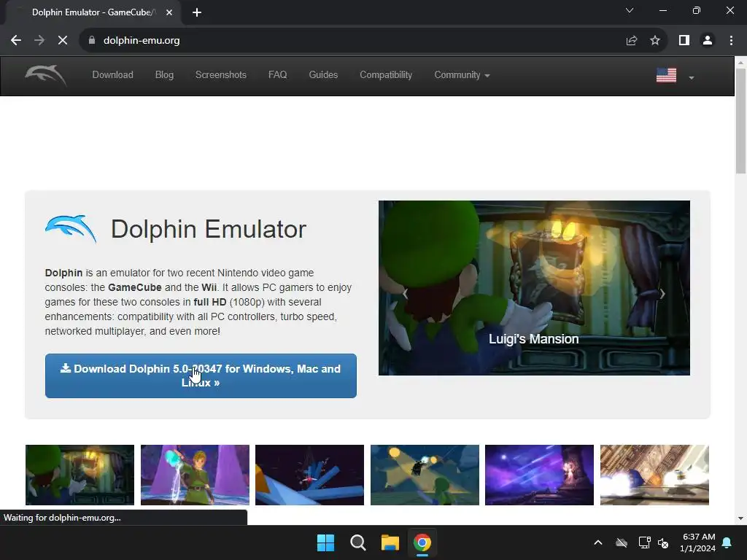Open Windows taskbar search
The image size is (747, 560).
point(357,542)
